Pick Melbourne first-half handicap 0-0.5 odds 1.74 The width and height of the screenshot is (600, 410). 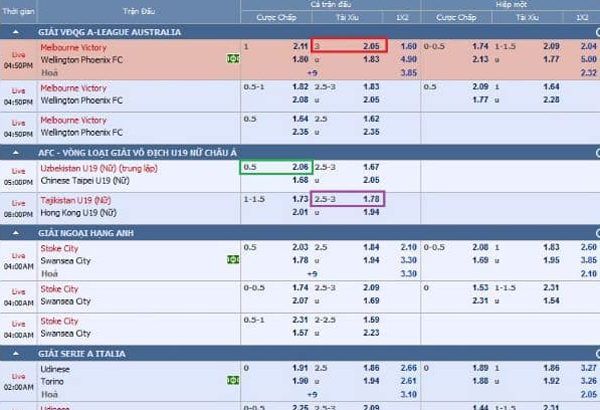(480, 46)
